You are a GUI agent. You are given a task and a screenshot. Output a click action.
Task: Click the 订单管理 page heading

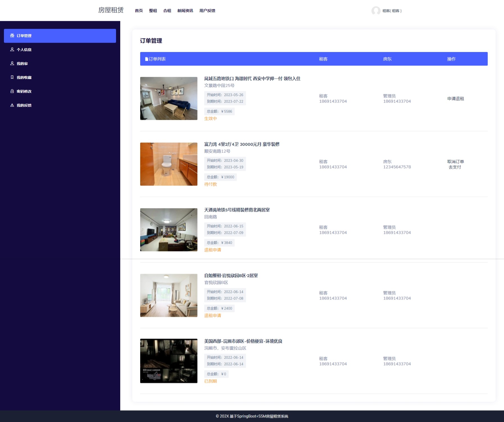151,41
